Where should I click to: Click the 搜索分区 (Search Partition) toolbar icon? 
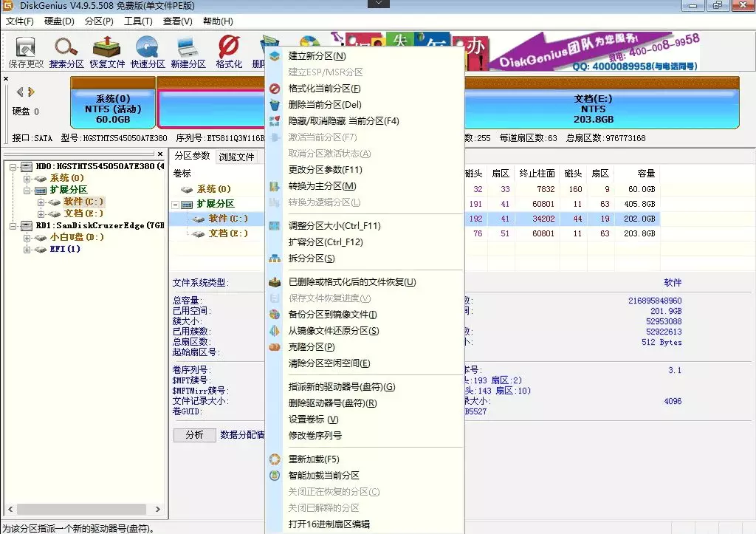66,52
